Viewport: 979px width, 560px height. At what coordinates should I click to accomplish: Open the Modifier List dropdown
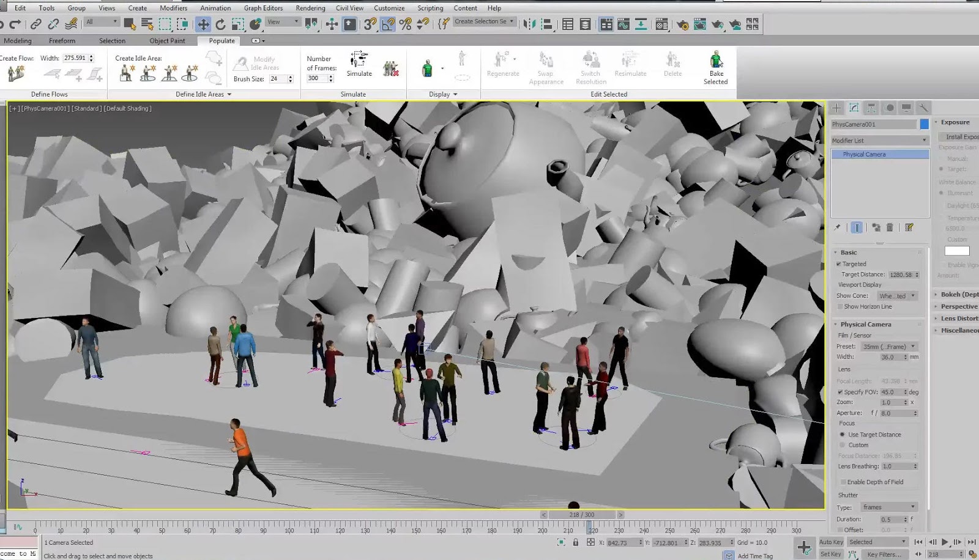(x=879, y=141)
